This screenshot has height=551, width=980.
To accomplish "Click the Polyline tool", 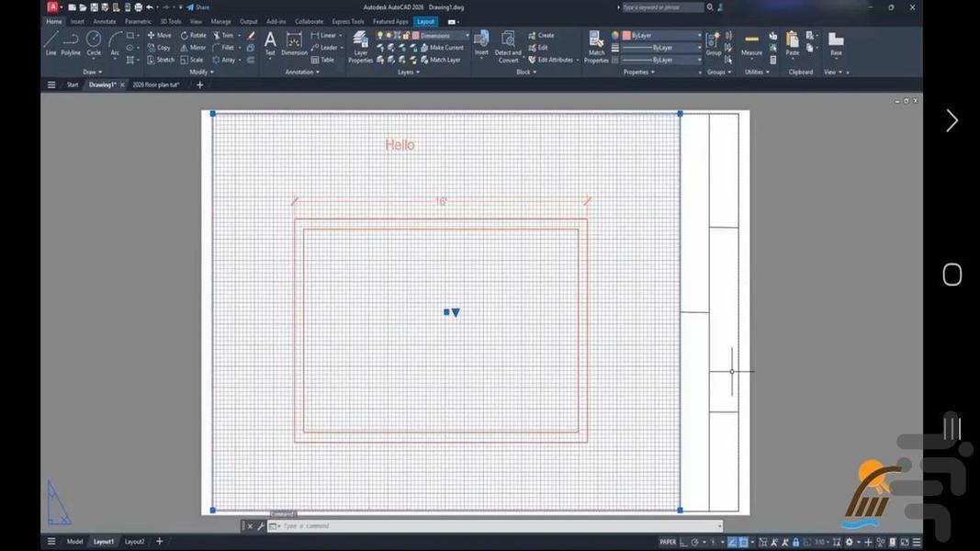I will pyautogui.click(x=71, y=42).
